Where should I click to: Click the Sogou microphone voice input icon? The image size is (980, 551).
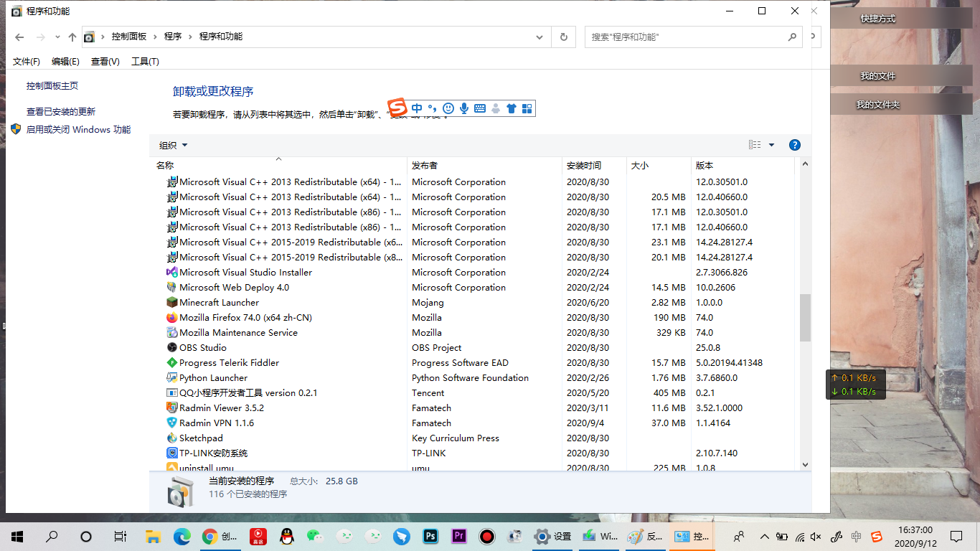click(464, 108)
